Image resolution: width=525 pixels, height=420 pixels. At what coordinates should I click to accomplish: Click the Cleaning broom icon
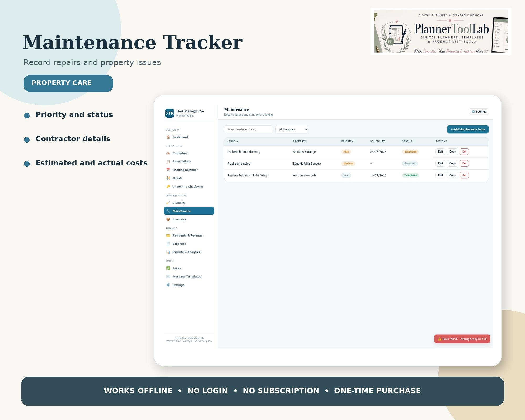[x=168, y=203]
